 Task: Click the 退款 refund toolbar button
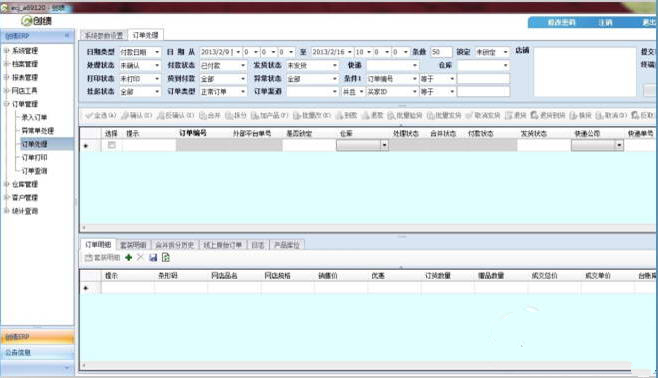373,115
